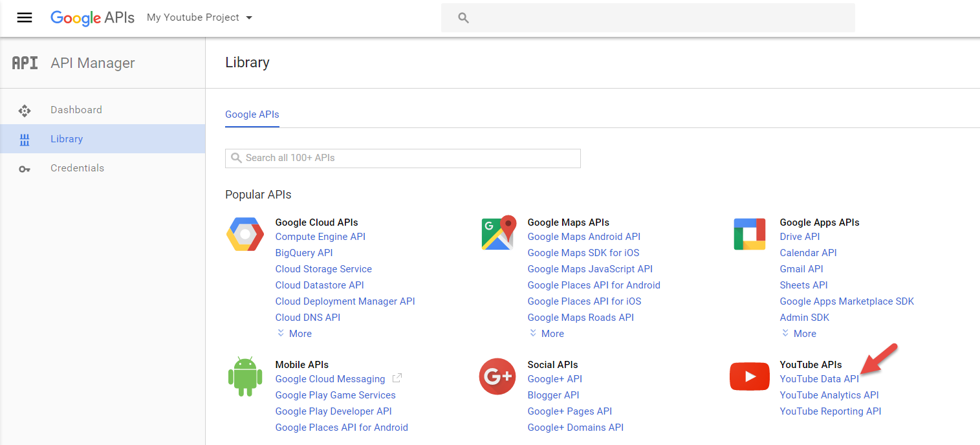Click the Popular APIs heading
980x445 pixels.
(258, 195)
